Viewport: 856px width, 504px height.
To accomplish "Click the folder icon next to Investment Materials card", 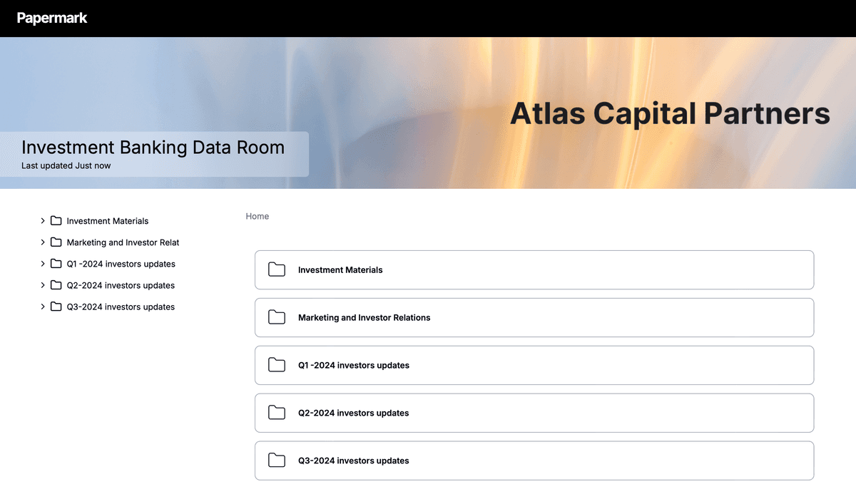I will [277, 269].
